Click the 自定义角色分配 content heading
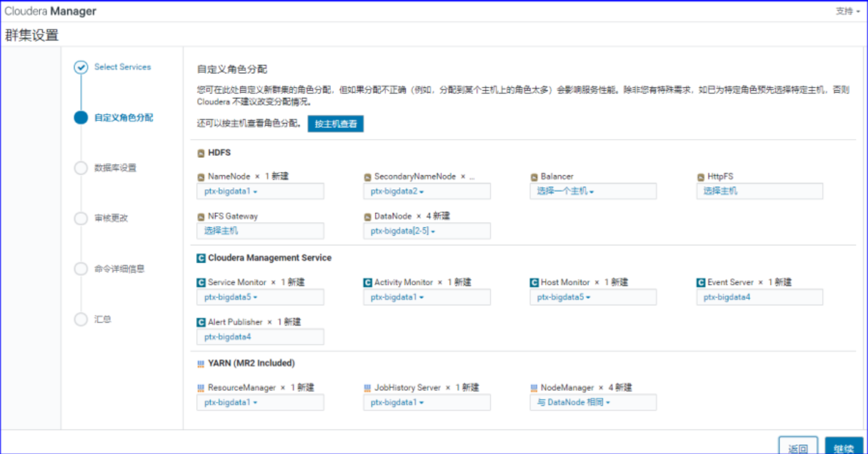Image resolution: width=868 pixels, height=454 pixels. (232, 70)
